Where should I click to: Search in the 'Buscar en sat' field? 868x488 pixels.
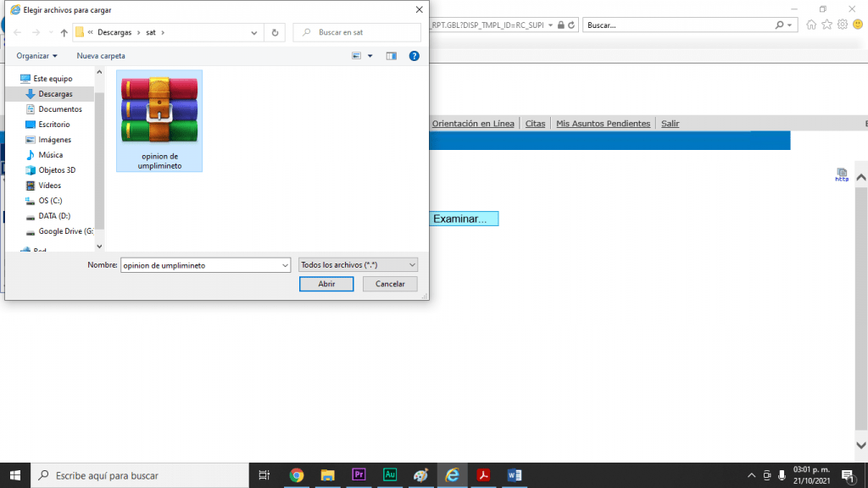coord(357,32)
